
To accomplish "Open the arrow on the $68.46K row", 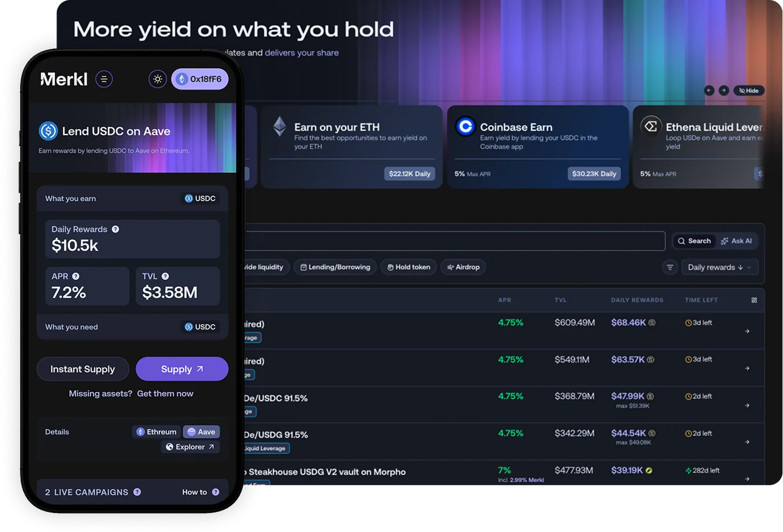I will point(747,331).
